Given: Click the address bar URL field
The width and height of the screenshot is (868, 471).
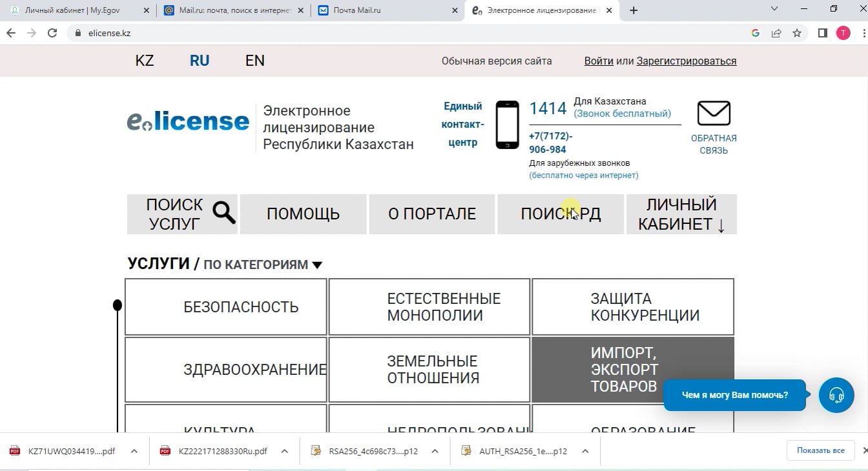Looking at the screenshot, I should [413, 33].
